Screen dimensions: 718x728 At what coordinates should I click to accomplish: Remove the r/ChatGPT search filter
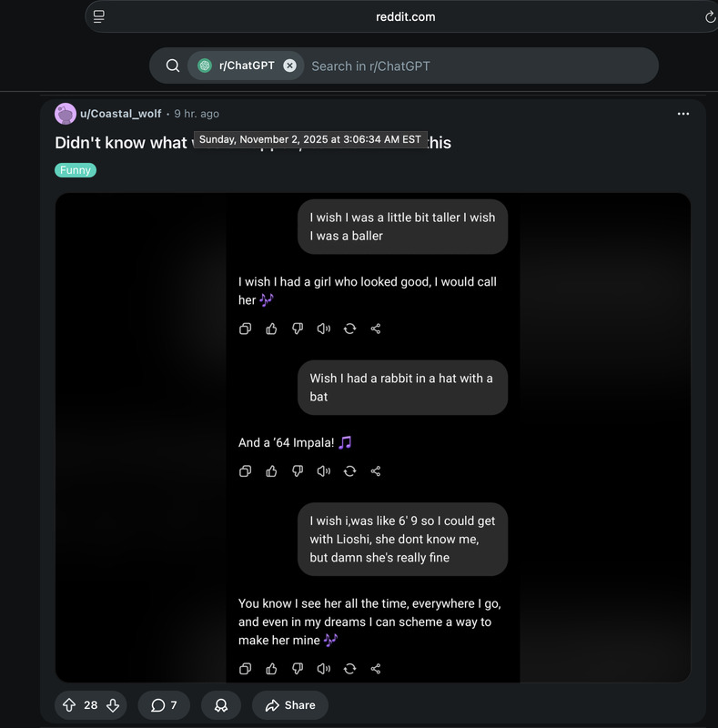click(289, 66)
